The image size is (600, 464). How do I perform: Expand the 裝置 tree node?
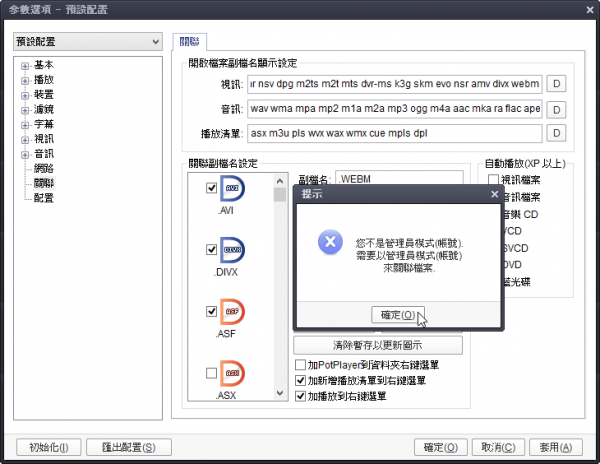tap(25, 95)
